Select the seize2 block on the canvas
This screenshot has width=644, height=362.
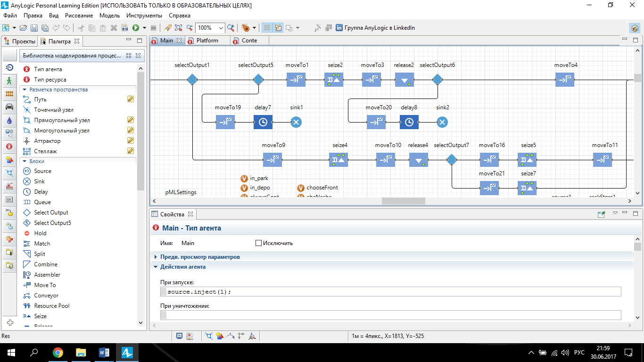tap(334, 80)
